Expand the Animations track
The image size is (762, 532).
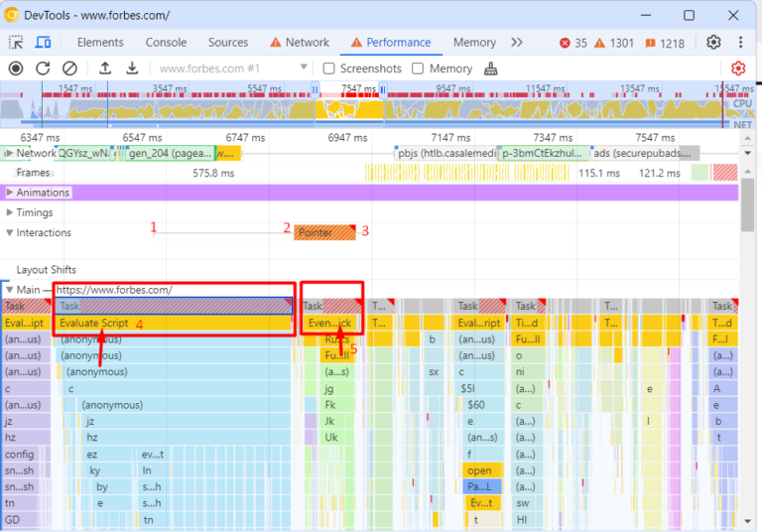pyautogui.click(x=10, y=193)
